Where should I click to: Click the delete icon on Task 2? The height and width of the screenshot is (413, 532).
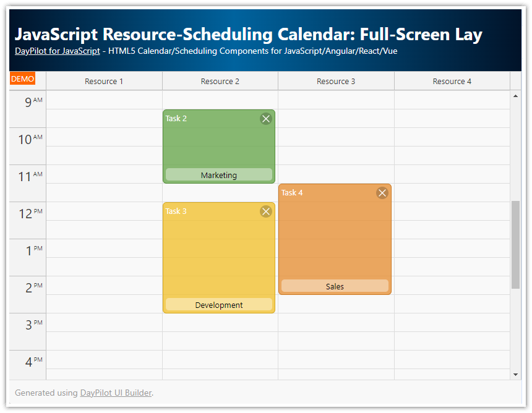[266, 119]
